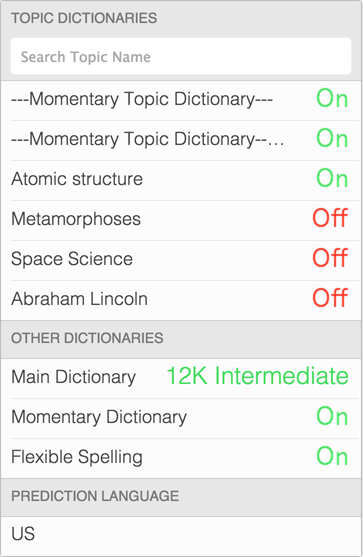Click the Momentary Dictionary label text
The height and width of the screenshot is (557, 363).
(99, 417)
